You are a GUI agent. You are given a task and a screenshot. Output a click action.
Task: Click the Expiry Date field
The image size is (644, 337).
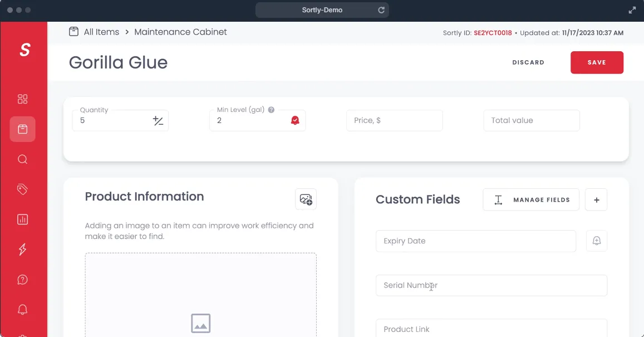tap(475, 241)
